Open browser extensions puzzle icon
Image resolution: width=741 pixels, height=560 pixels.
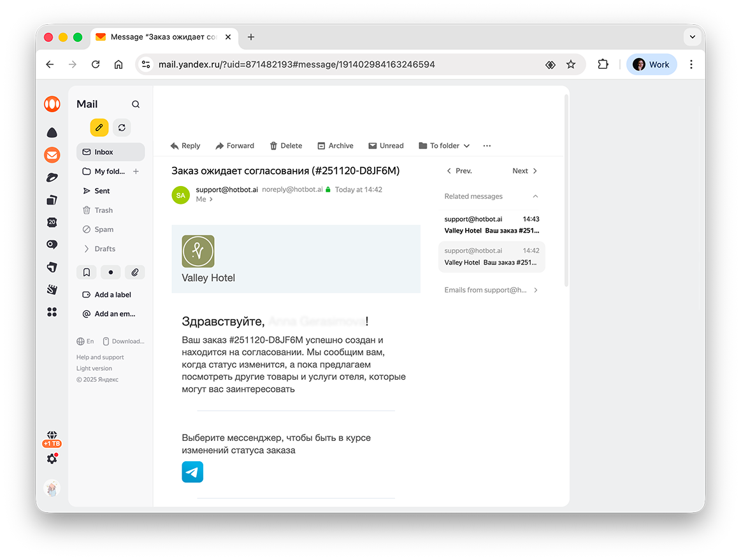pos(603,64)
